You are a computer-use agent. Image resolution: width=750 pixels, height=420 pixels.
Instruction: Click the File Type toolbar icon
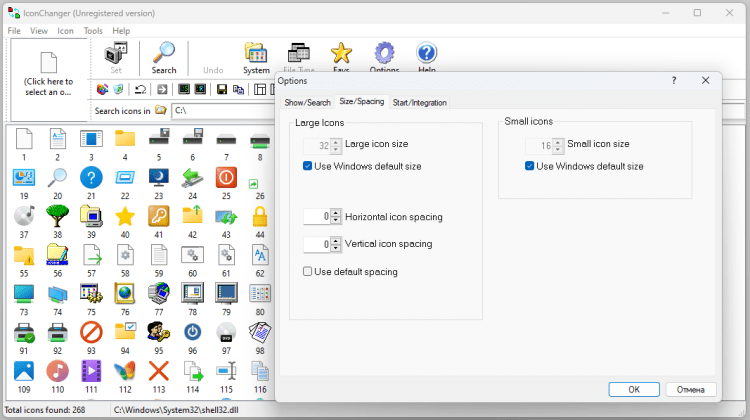tap(298, 56)
